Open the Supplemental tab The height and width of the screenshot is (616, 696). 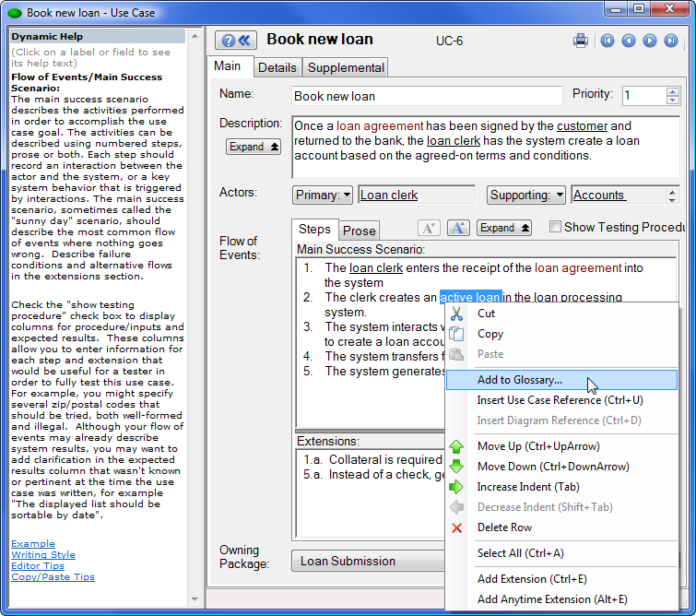pos(346,67)
